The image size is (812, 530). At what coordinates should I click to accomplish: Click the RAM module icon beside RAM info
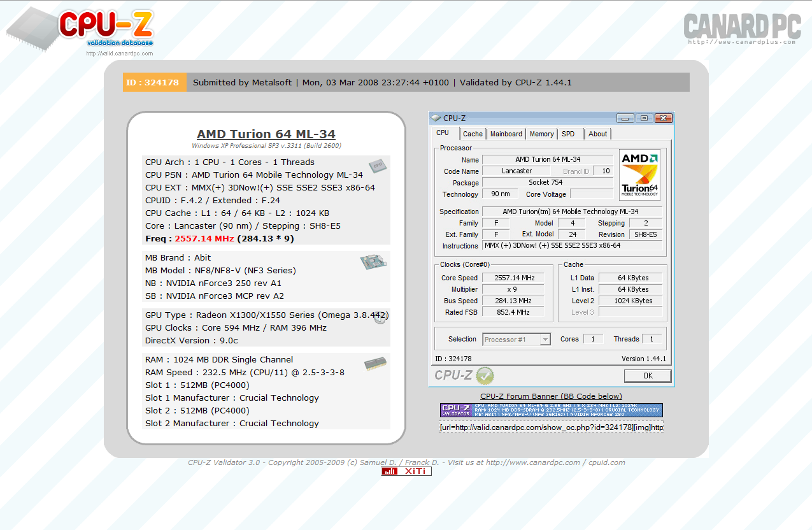375,364
